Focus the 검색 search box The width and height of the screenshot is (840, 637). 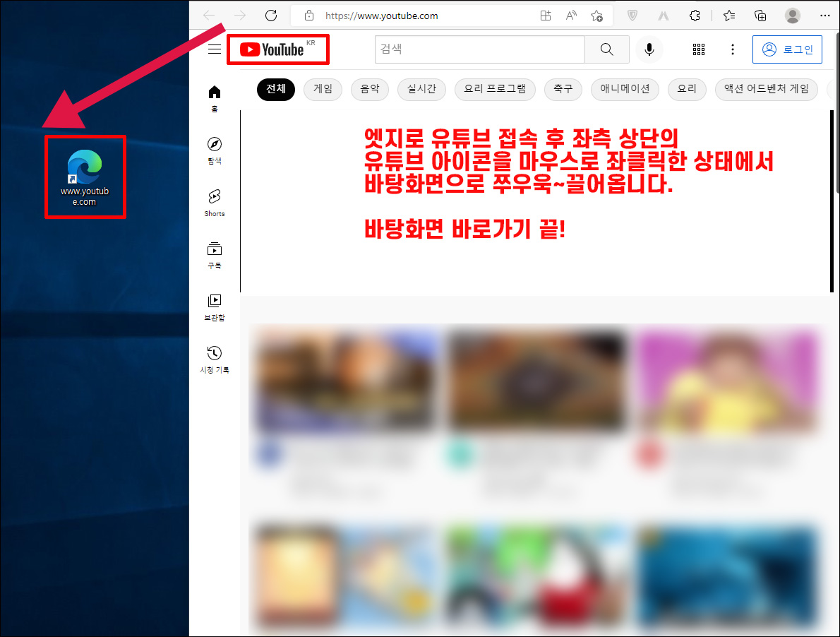click(x=479, y=49)
